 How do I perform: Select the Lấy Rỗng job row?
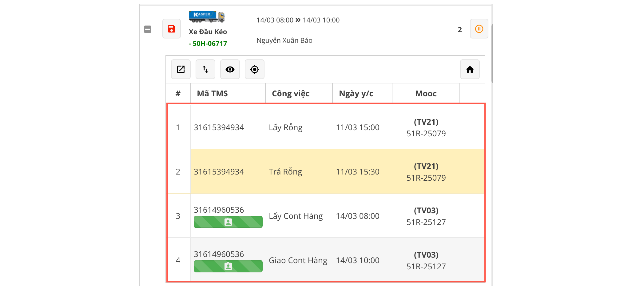285,127
